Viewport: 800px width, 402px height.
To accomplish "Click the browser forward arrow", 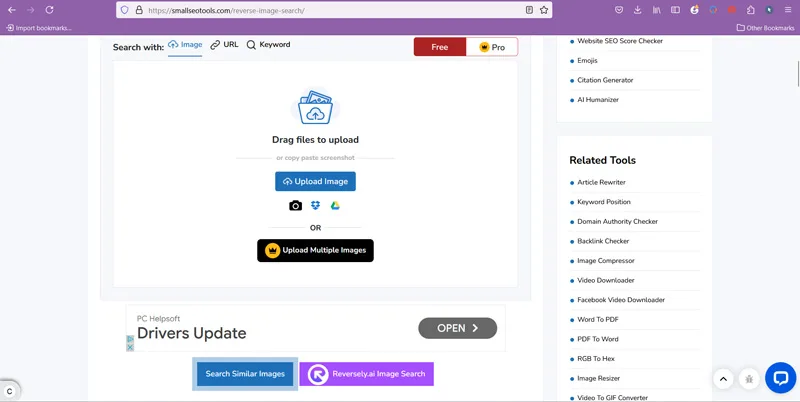I will [31, 10].
